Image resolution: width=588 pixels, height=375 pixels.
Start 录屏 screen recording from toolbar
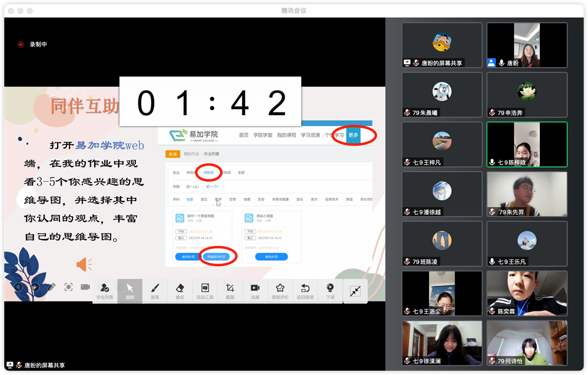click(255, 291)
